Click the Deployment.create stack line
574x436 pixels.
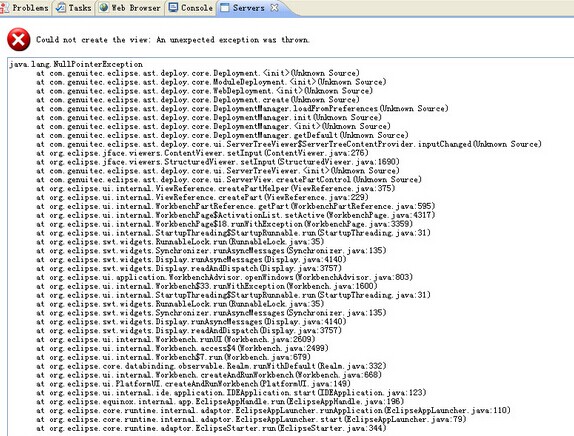pos(198,100)
